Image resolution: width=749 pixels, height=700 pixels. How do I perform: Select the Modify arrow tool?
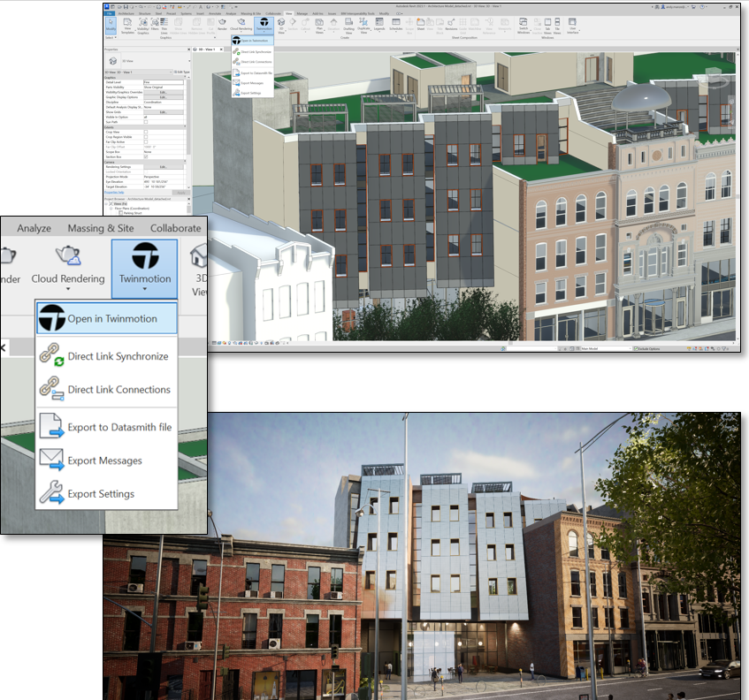tap(111, 28)
